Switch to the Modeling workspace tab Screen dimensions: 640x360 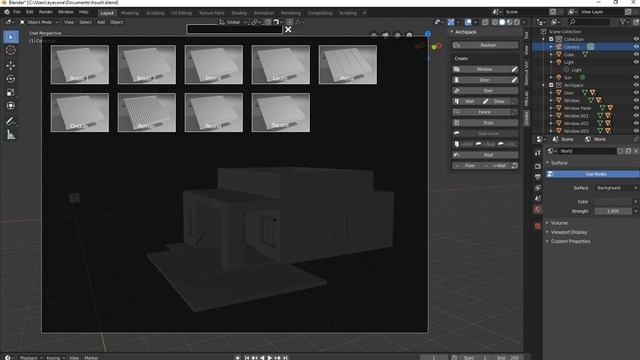(x=130, y=13)
